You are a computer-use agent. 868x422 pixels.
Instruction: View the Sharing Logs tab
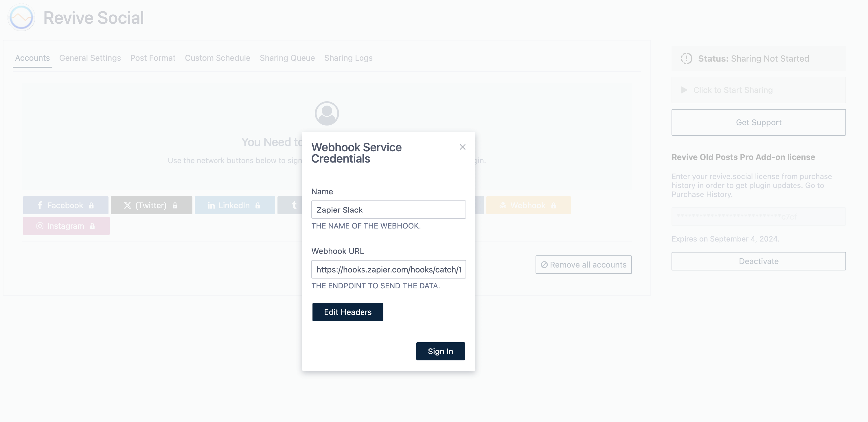click(x=348, y=58)
